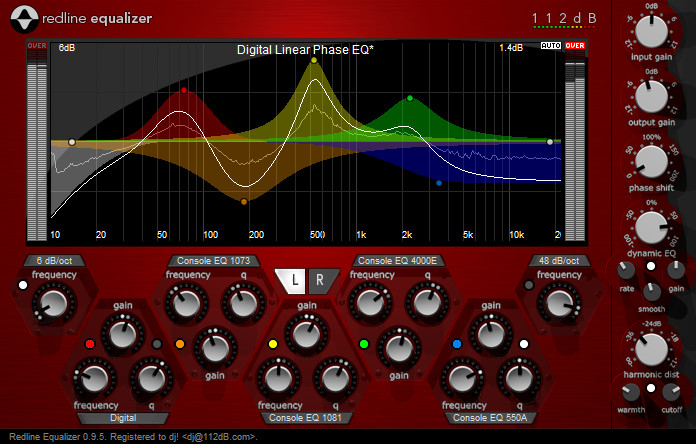696x444 pixels.
Task: Click the Console EQ 550A q knob
Action: click(x=519, y=380)
